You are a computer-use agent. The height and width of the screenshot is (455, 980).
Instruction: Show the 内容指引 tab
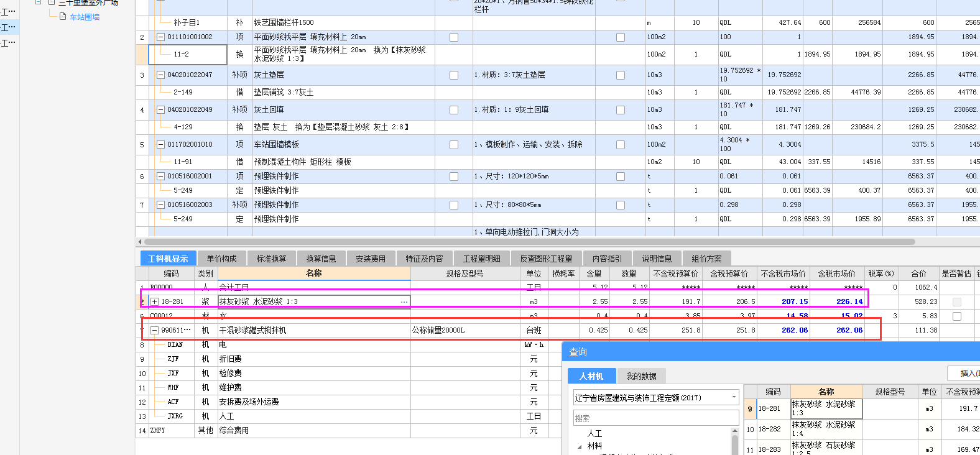[608, 259]
